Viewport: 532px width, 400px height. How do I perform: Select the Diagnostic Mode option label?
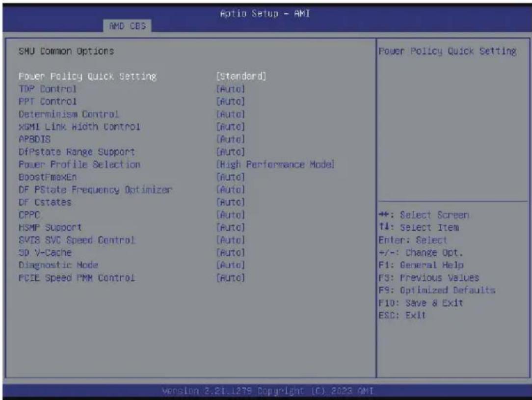58,266
